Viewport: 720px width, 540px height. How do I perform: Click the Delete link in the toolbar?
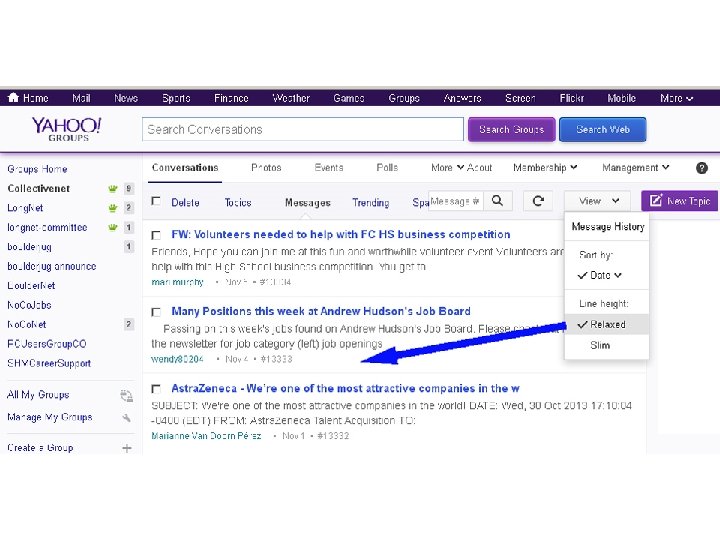pos(185,202)
